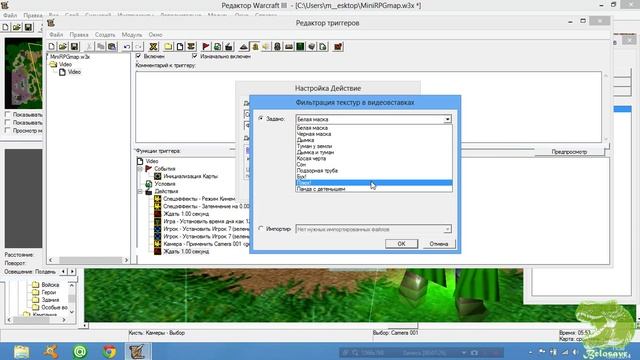Image resolution: width=640 pixels, height=360 pixels.
Task: Click New Category folder icon
Action: tap(168, 47)
